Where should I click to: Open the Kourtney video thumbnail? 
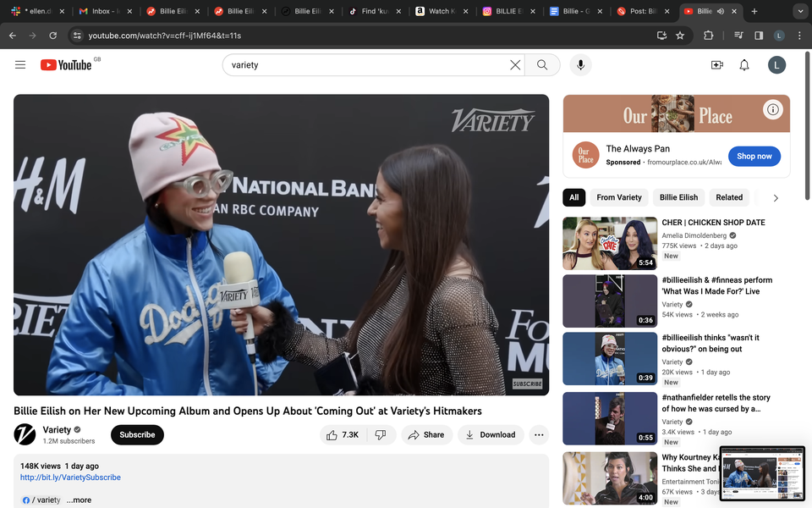610,478
